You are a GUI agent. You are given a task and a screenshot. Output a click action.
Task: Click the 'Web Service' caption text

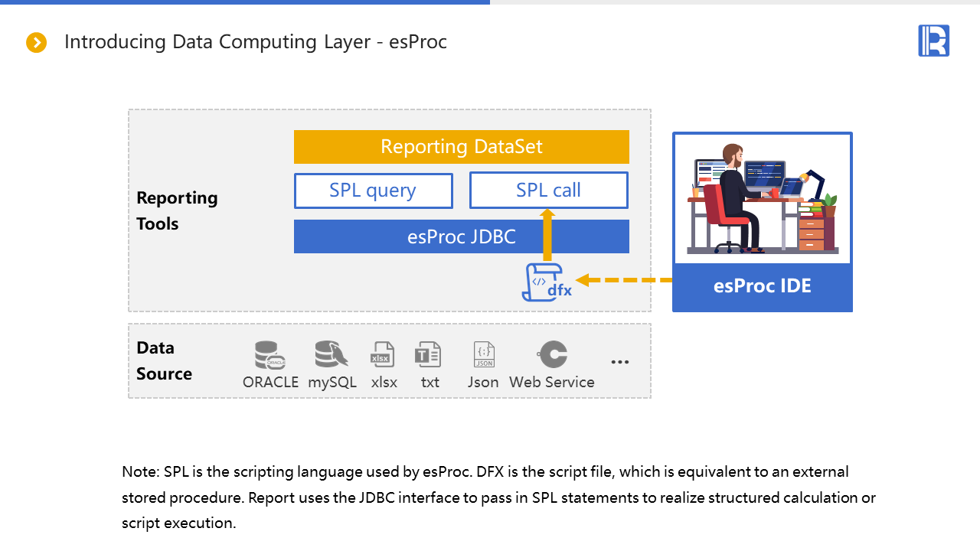pyautogui.click(x=552, y=382)
